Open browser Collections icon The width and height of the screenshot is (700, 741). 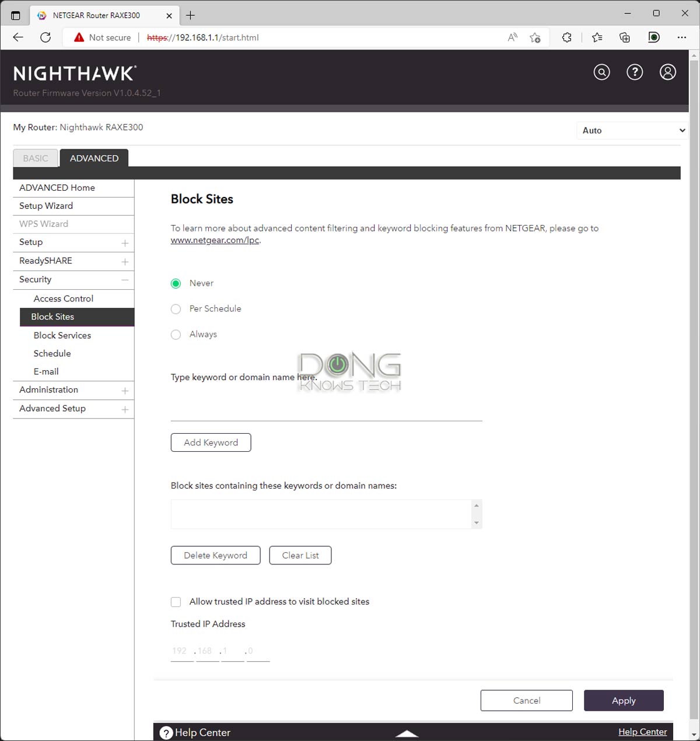(625, 37)
